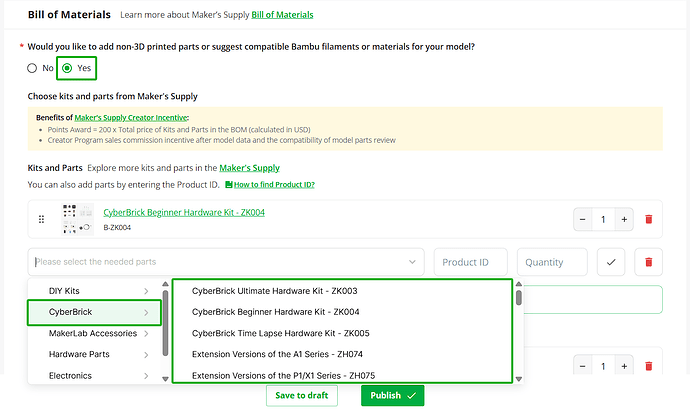Delete the CyberBrick Beginner Hardware Kit row
Screen dimensions: 690x410
648,219
